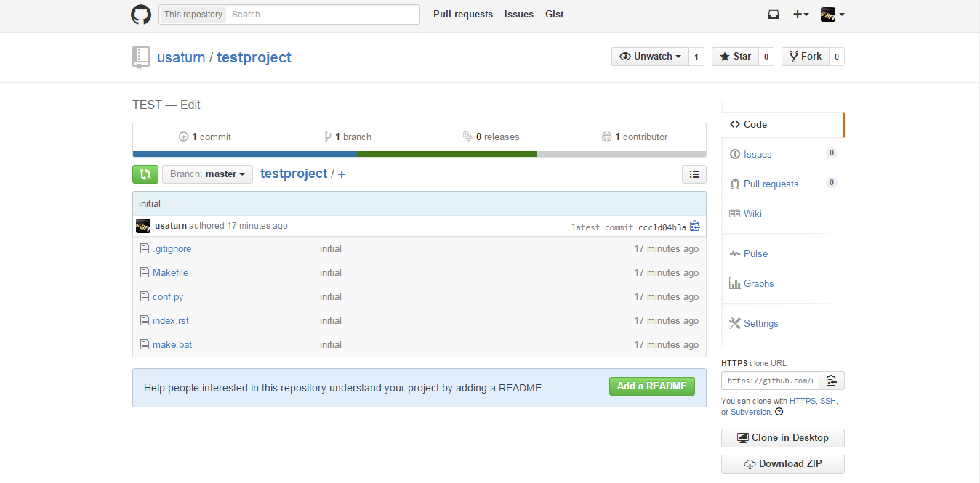Click the star count 0
The image size is (980, 483).
[766, 57]
